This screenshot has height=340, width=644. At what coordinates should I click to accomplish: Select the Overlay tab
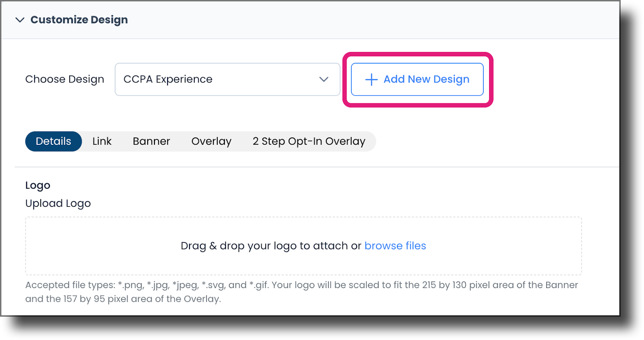point(211,141)
